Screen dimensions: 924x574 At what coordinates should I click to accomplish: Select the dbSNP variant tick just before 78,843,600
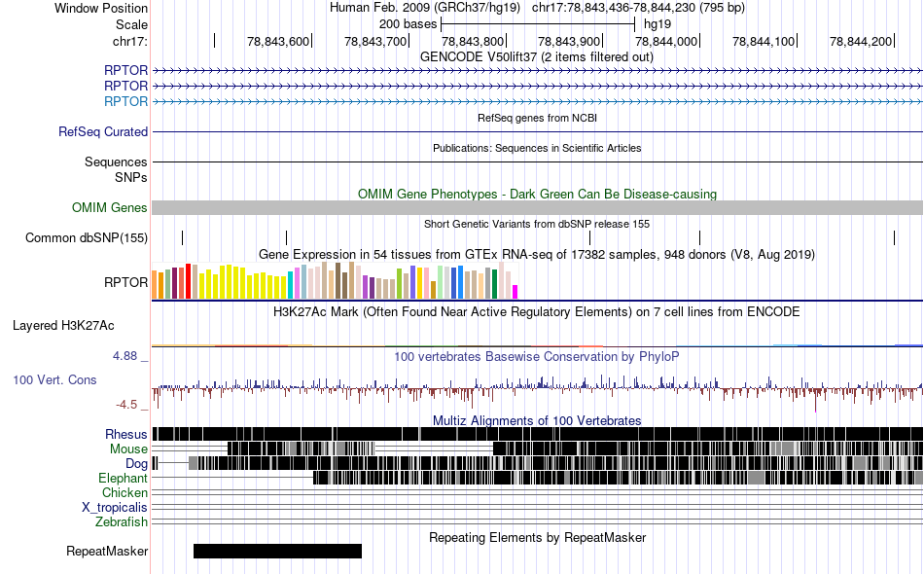(286, 237)
